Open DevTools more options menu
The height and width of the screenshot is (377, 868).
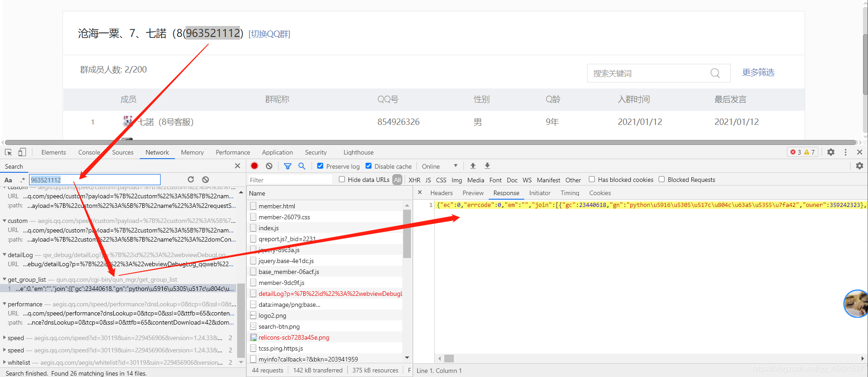(x=846, y=152)
